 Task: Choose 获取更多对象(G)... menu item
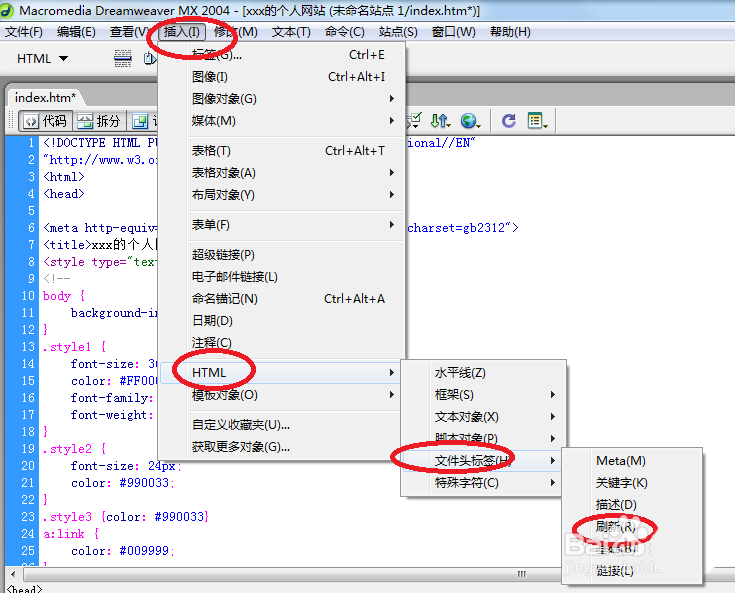pos(280,447)
